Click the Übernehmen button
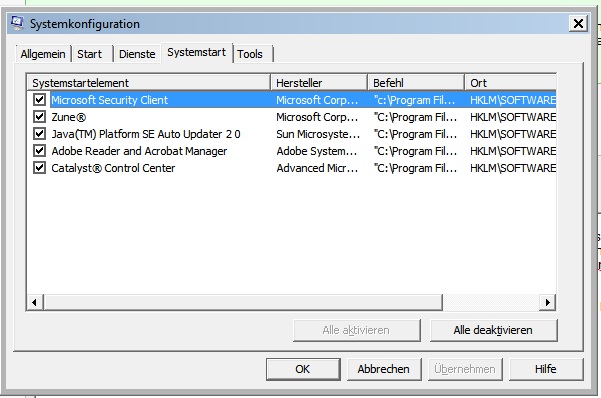Image resolution: width=601 pixels, height=398 pixels. pyautogui.click(x=465, y=369)
